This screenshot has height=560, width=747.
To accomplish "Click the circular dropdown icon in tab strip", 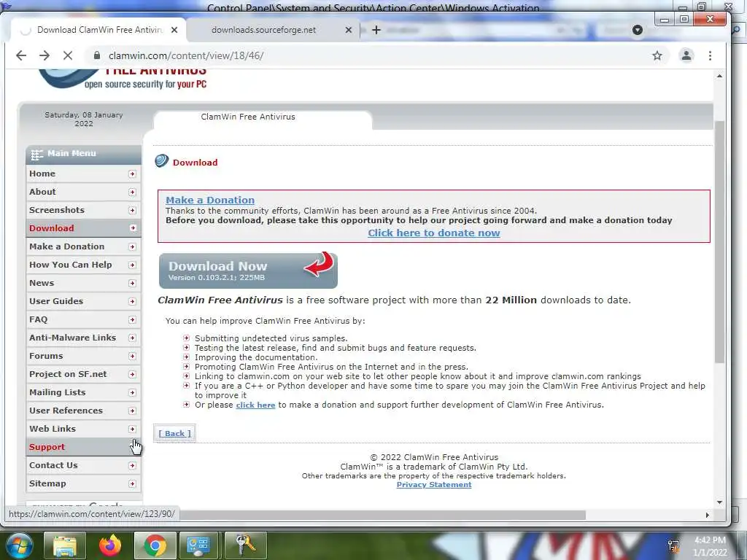I will click(x=638, y=31).
